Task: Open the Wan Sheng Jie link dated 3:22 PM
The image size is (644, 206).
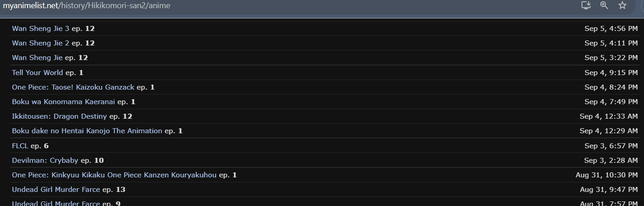Action: pyautogui.click(x=37, y=58)
